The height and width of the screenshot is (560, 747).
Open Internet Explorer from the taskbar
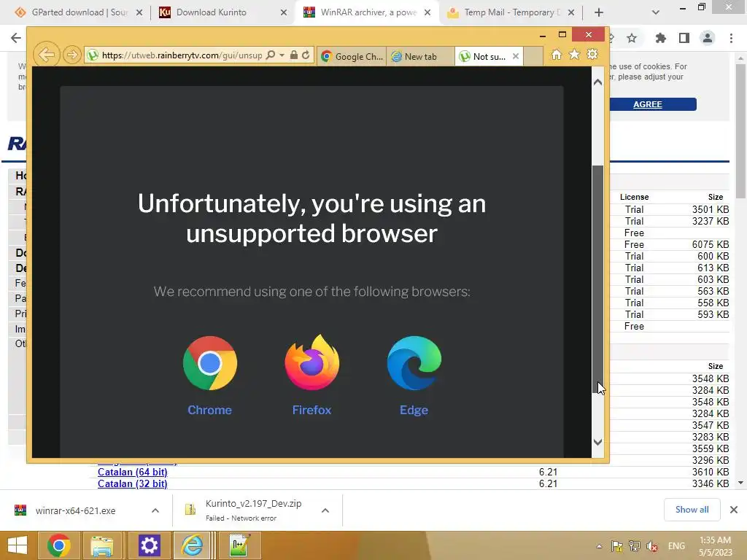click(193, 545)
